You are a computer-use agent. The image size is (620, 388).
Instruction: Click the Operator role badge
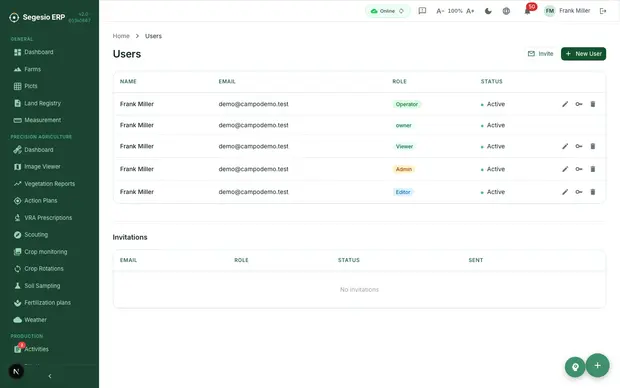pos(406,104)
